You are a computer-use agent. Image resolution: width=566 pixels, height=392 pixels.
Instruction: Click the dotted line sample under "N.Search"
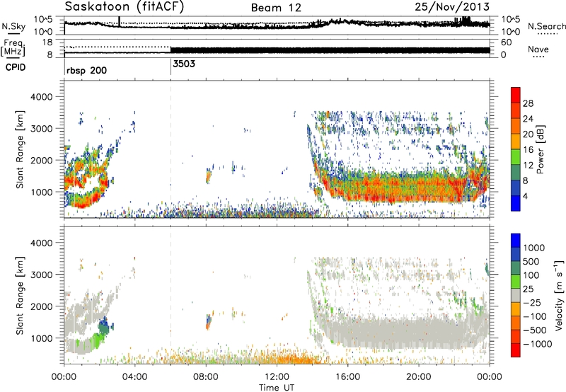[x=547, y=34]
